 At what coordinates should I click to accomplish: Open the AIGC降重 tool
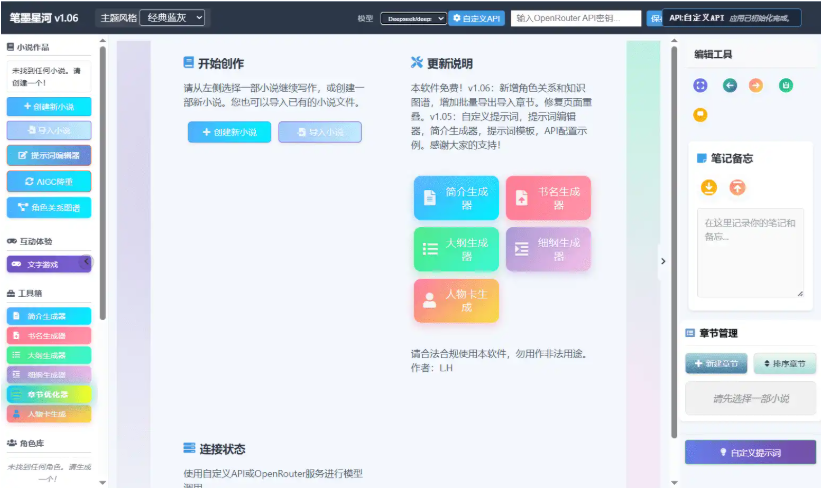[x=49, y=182]
